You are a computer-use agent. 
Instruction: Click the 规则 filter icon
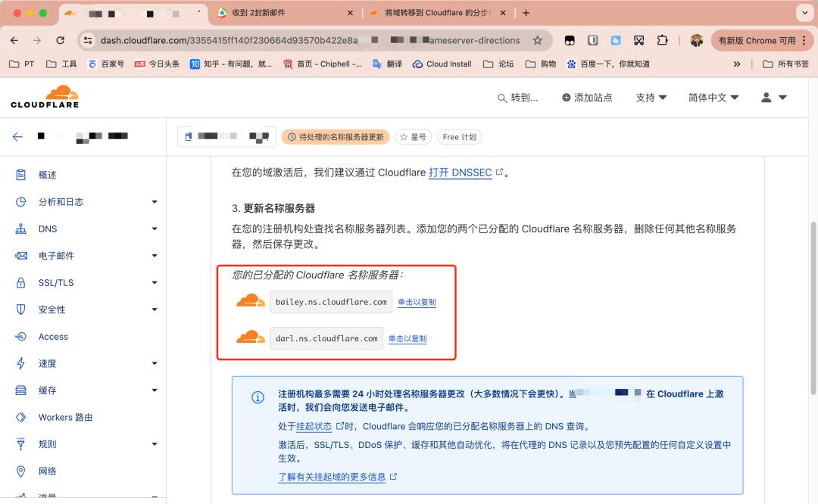tap(21, 444)
